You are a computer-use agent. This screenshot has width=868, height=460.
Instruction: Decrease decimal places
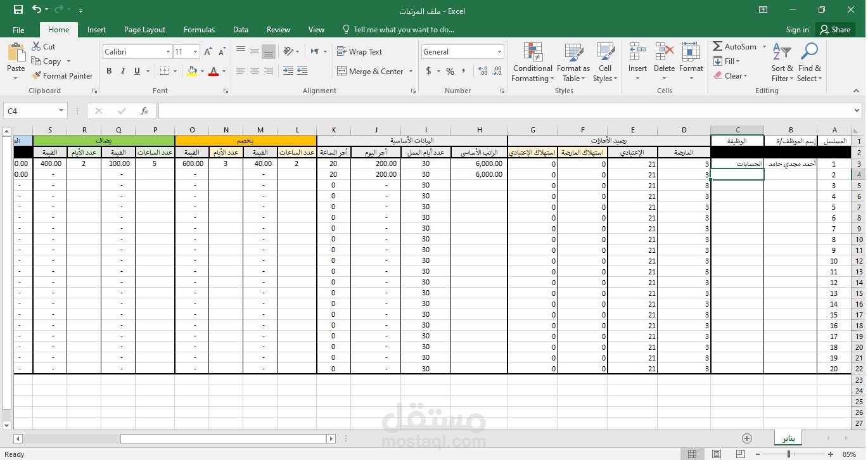click(x=497, y=71)
